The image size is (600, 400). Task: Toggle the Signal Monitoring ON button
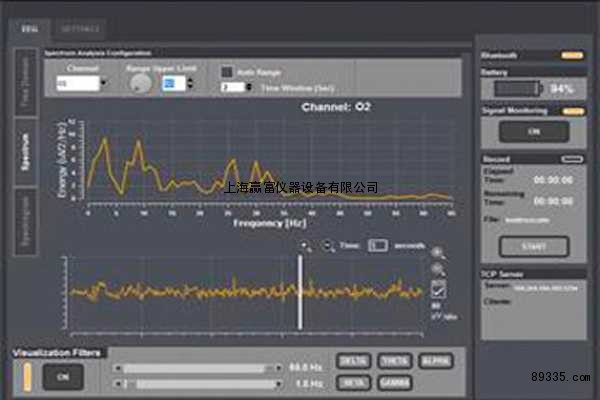pos(533,131)
